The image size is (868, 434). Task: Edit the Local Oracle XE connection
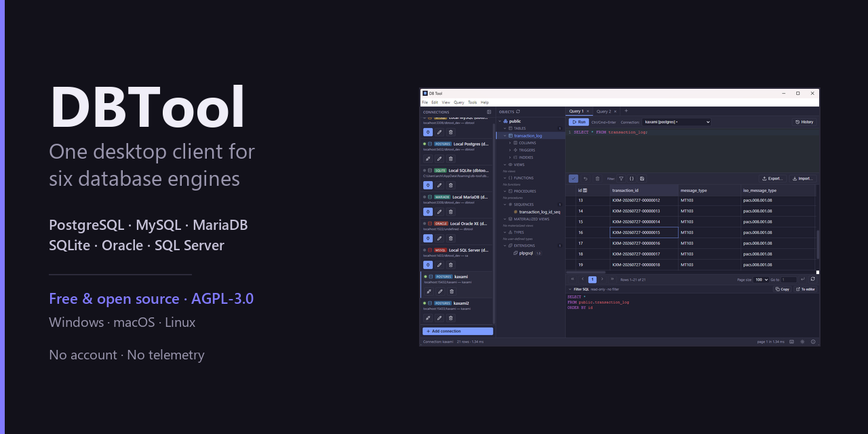click(439, 238)
